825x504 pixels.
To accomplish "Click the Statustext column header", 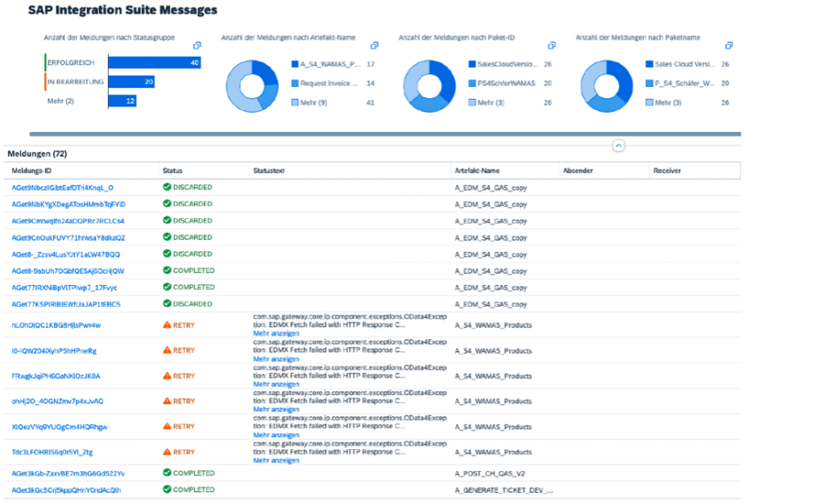I will [269, 171].
